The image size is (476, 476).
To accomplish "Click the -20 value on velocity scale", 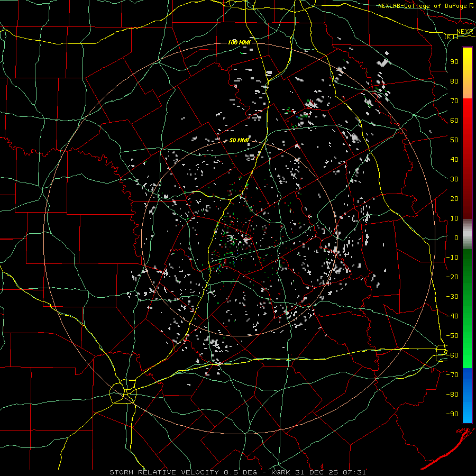I will (452, 277).
